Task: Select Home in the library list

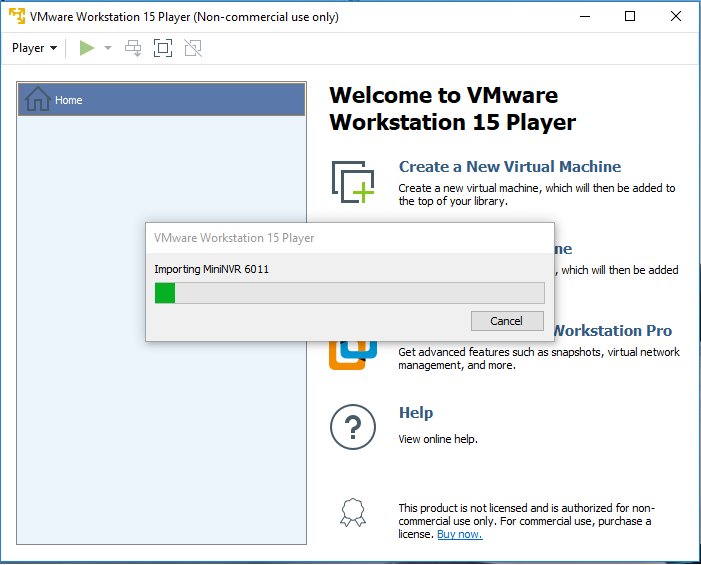Action: 161,100
